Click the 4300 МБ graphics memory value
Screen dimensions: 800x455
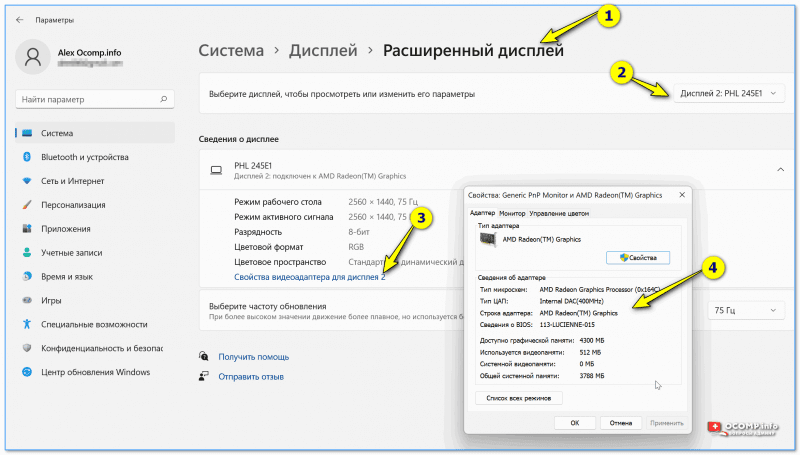(x=592, y=340)
